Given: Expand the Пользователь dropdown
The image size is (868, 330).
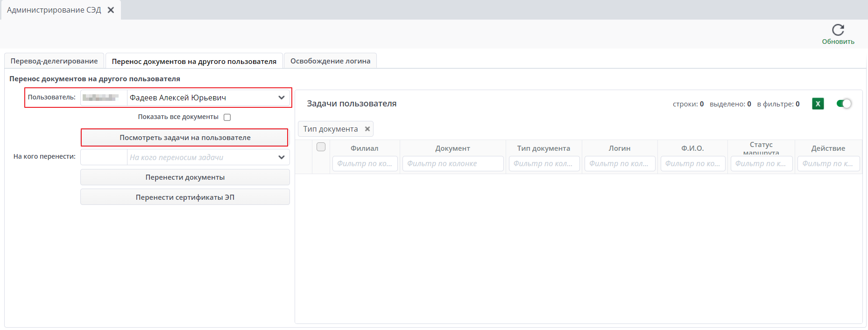Looking at the screenshot, I should pyautogui.click(x=281, y=98).
